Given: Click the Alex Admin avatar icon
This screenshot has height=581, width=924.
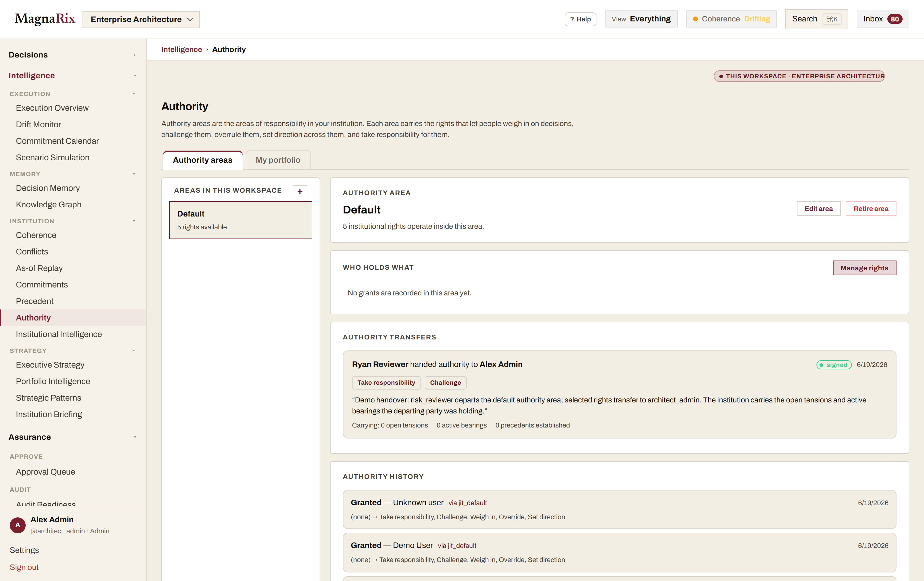Looking at the screenshot, I should pyautogui.click(x=18, y=525).
